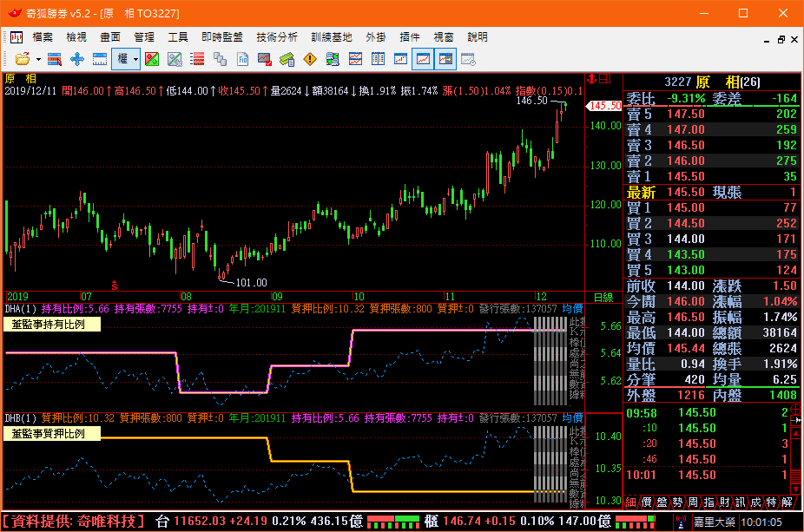The height and width of the screenshot is (532, 804).
Task: Open the 技術分析 menu
Action: [x=277, y=37]
